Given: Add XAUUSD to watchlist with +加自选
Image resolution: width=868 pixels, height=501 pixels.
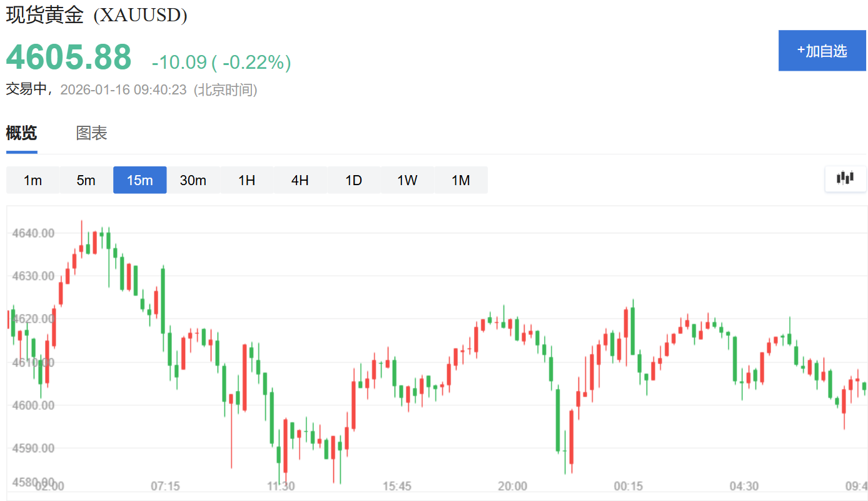Looking at the screenshot, I should click(822, 51).
